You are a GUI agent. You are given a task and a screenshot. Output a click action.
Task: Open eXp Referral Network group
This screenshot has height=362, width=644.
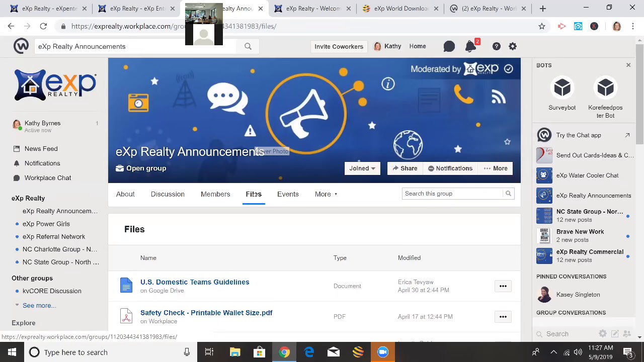pyautogui.click(x=53, y=236)
